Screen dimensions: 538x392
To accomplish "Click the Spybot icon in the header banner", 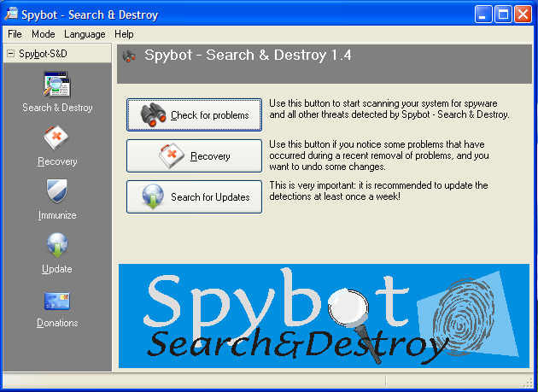I will click(129, 56).
